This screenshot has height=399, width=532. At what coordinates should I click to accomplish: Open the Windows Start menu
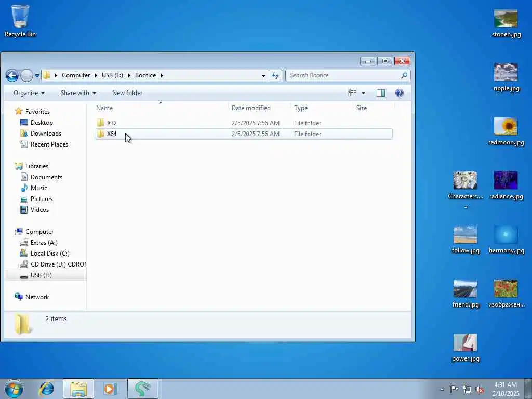[x=14, y=389]
